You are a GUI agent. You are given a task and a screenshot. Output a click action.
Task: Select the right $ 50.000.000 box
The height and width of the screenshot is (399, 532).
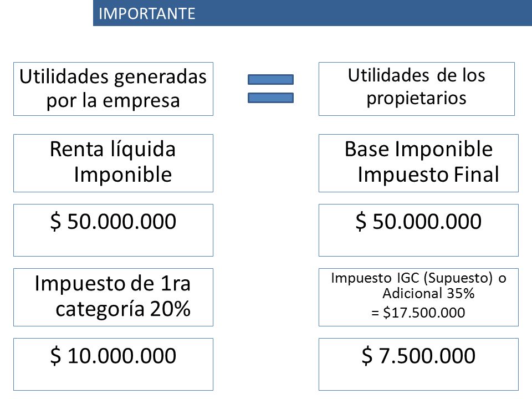[419, 230]
